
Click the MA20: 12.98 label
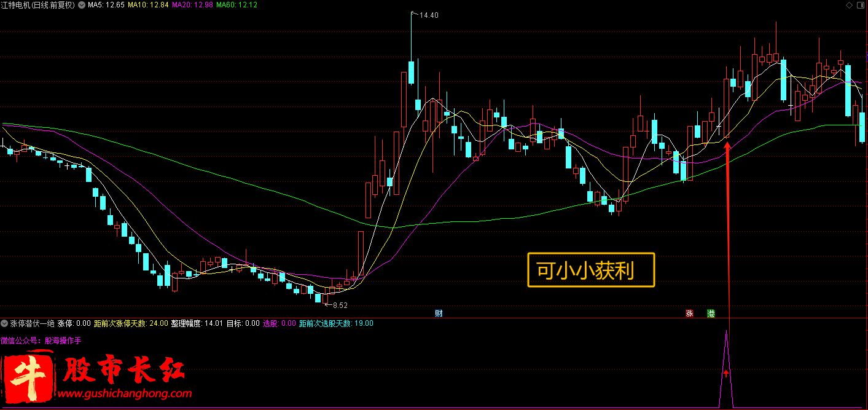click(192, 5)
